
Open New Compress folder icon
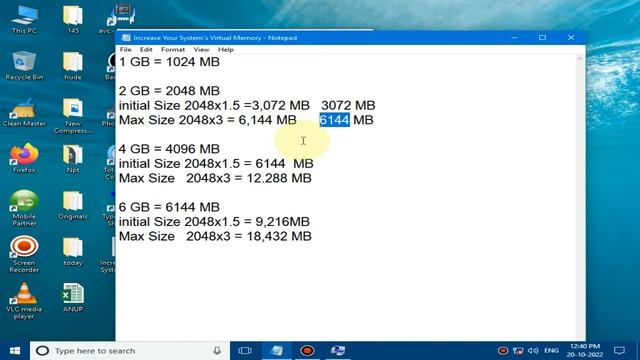pos(73,116)
